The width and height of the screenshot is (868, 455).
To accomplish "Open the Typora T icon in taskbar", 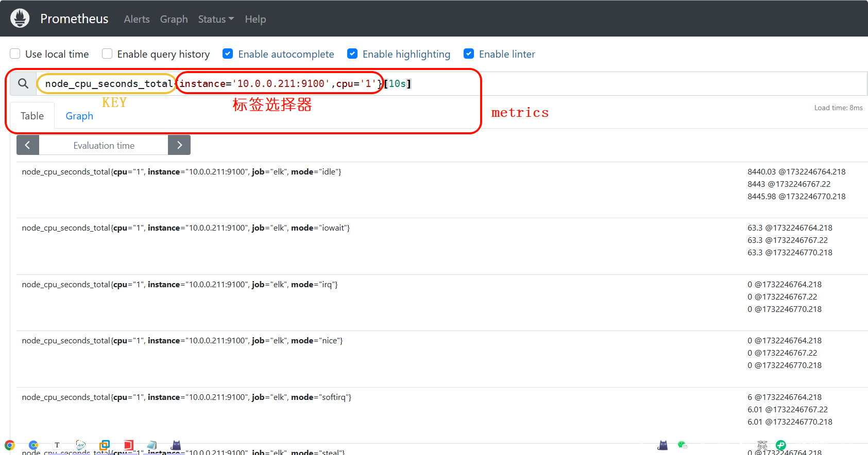I will 57,445.
